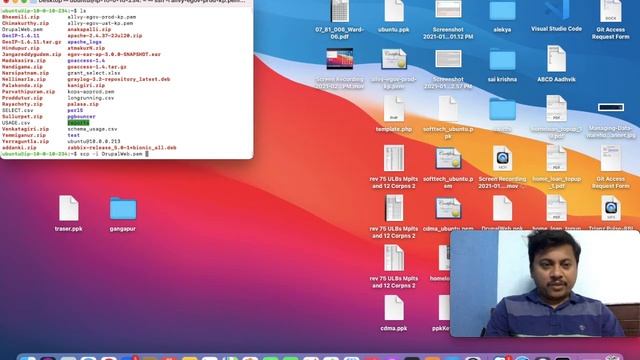Click schema_usage.csv in terminal listing
This screenshot has width=640, height=360.
coord(92,129)
